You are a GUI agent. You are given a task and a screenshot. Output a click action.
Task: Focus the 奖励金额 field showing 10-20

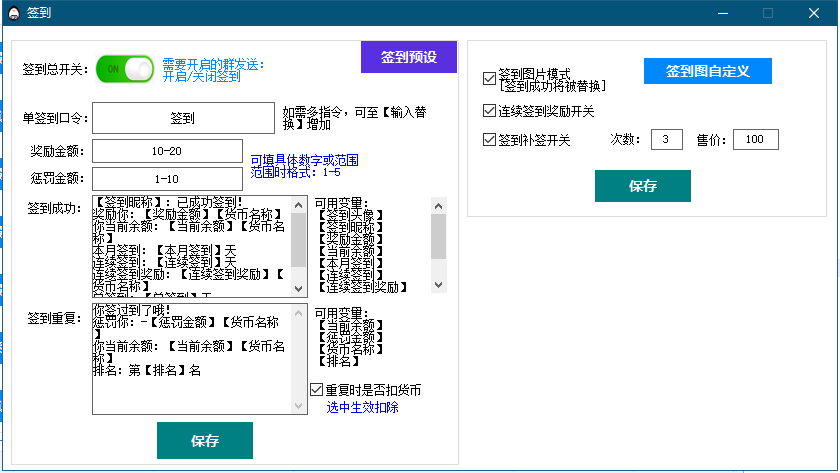(x=167, y=151)
